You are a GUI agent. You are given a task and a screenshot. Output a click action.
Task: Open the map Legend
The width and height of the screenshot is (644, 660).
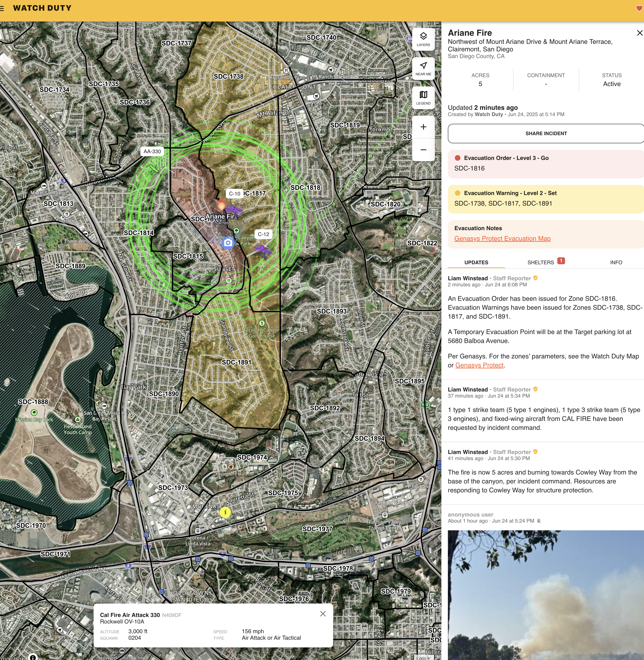(423, 98)
